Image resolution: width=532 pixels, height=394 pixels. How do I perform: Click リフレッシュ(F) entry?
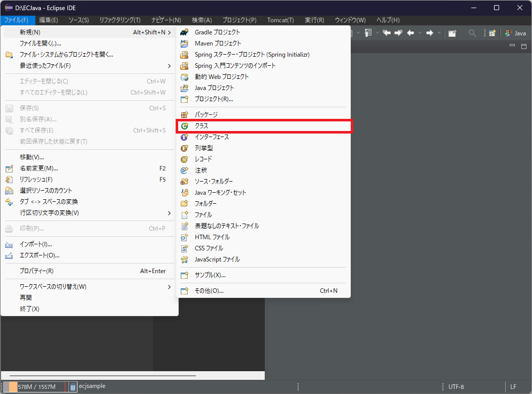click(90, 180)
